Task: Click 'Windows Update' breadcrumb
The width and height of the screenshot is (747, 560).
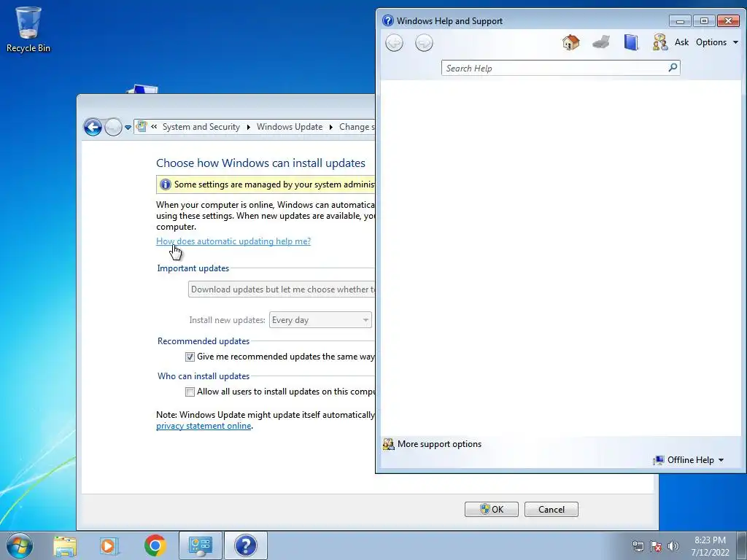Action: [290, 127]
